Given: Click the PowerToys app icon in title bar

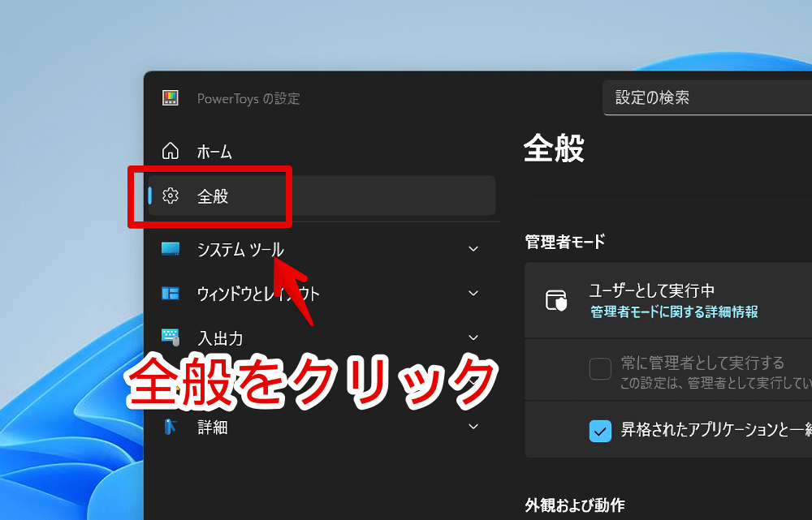Looking at the screenshot, I should (171, 98).
